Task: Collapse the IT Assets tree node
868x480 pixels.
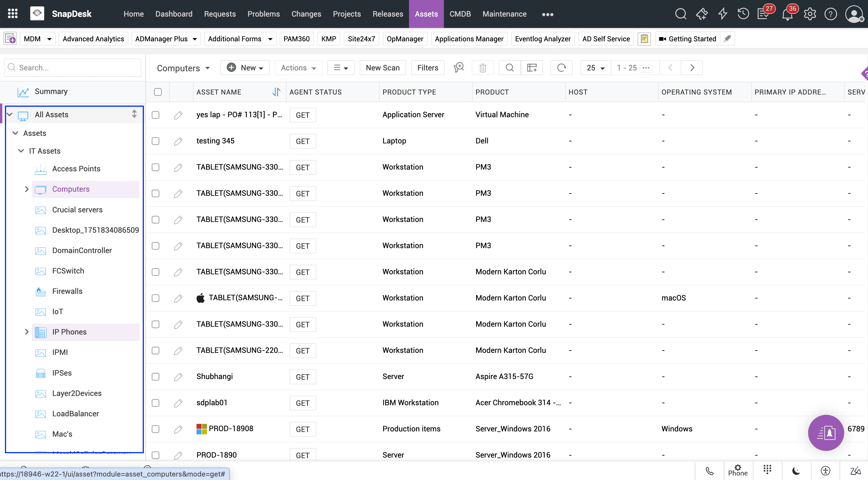Action: [21, 151]
